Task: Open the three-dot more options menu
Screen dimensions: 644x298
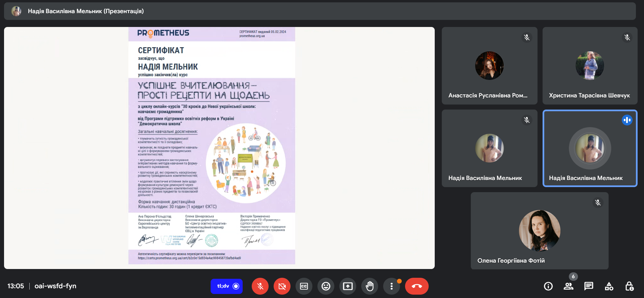Action: [x=392, y=286]
